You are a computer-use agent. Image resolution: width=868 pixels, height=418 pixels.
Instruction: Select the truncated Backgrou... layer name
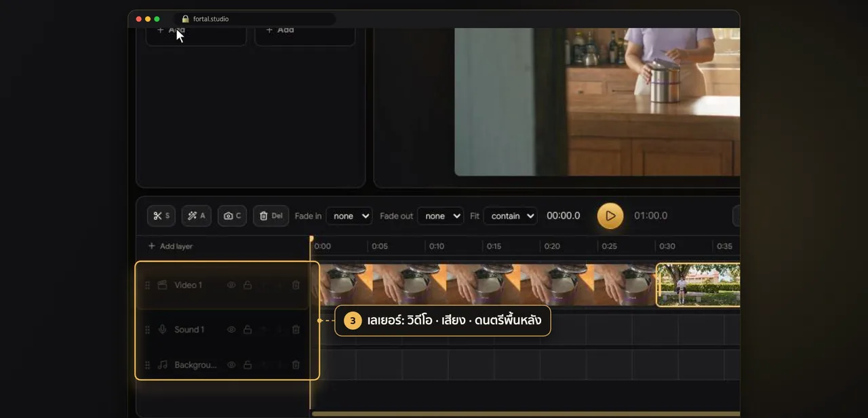pyautogui.click(x=195, y=365)
